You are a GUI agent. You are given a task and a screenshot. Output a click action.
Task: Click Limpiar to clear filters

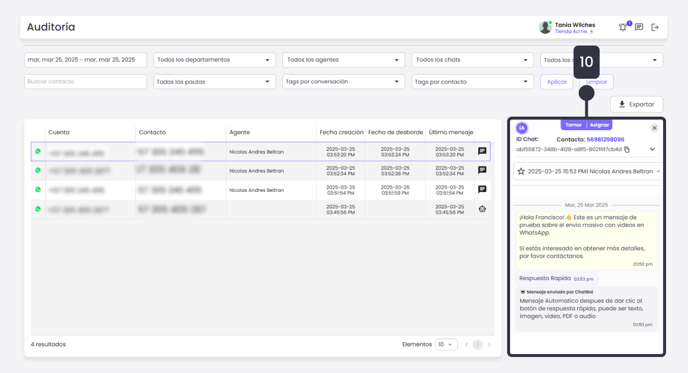596,82
